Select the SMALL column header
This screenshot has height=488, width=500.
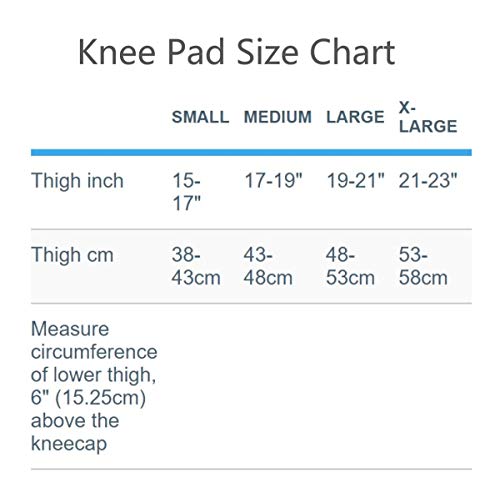point(200,117)
